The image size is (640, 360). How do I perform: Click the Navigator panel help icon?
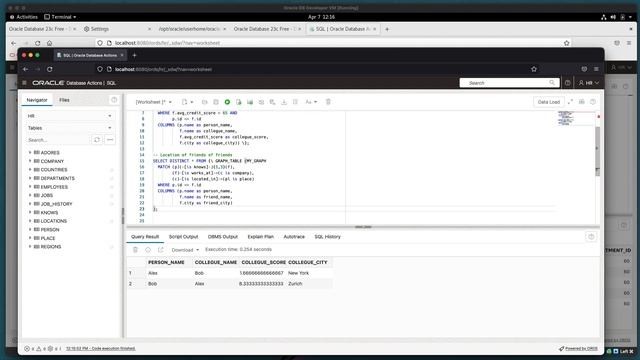pyautogui.click(x=114, y=100)
